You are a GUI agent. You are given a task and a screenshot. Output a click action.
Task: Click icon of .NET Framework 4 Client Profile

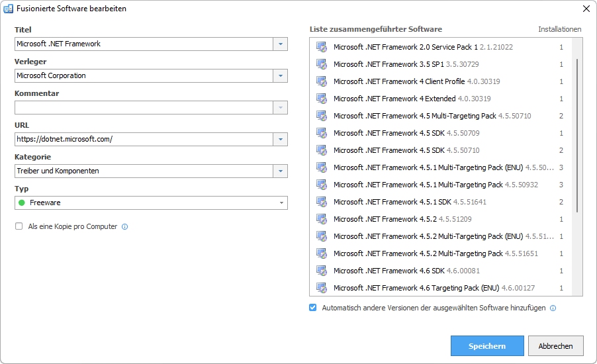(322, 81)
